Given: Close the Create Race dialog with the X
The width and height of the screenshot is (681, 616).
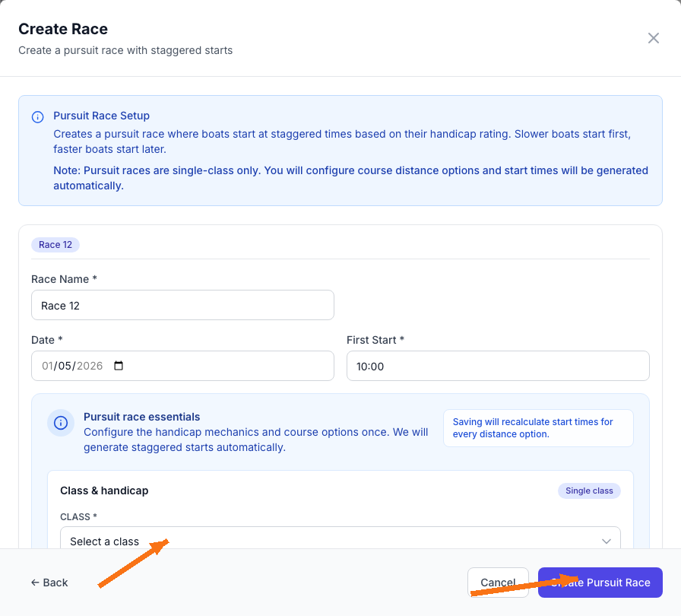Looking at the screenshot, I should click(653, 37).
